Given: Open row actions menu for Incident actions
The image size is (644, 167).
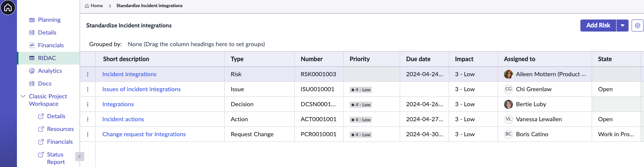Looking at the screenshot, I should pyautogui.click(x=88, y=119).
